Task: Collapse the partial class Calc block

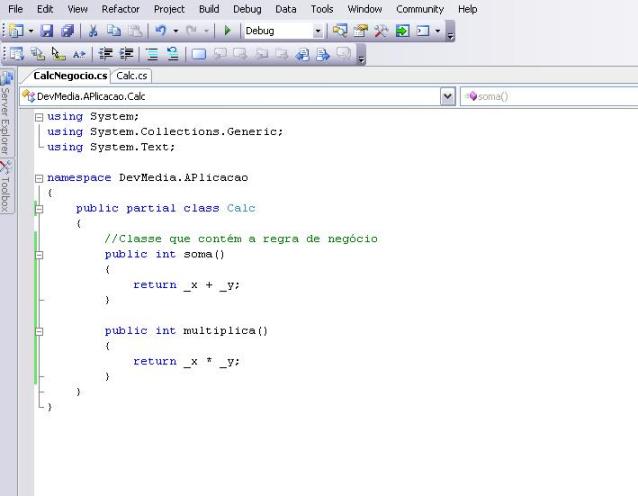Action: coord(39,209)
